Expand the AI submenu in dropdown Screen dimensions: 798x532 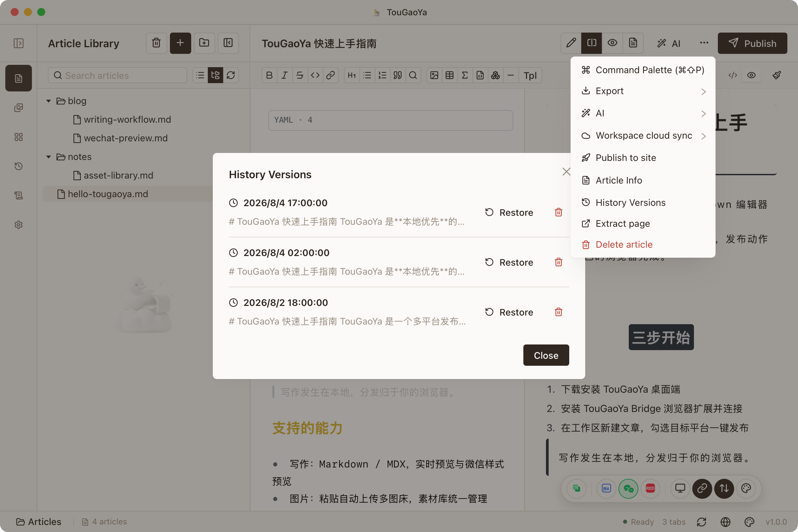point(643,113)
